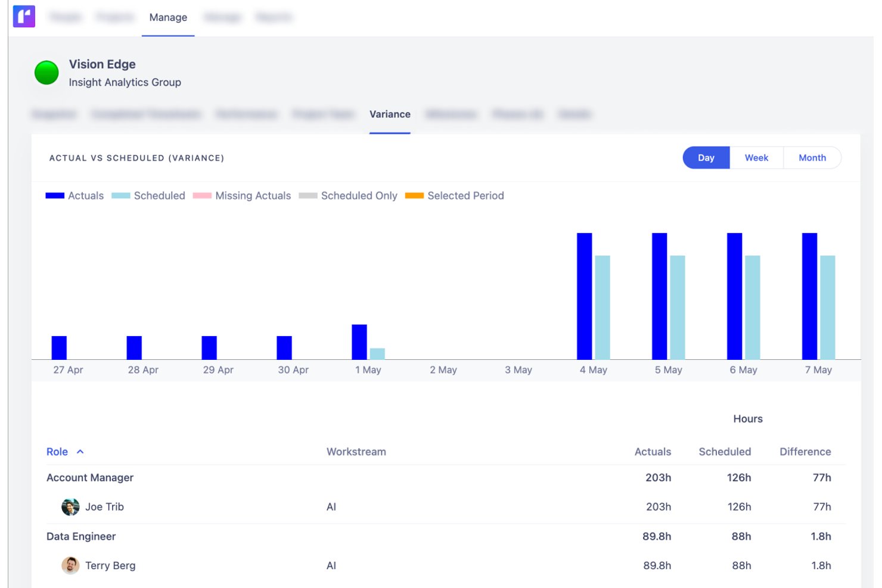Image resolution: width=882 pixels, height=588 pixels.
Task: Click the 5 May scheduled bar
Action: coord(678,307)
